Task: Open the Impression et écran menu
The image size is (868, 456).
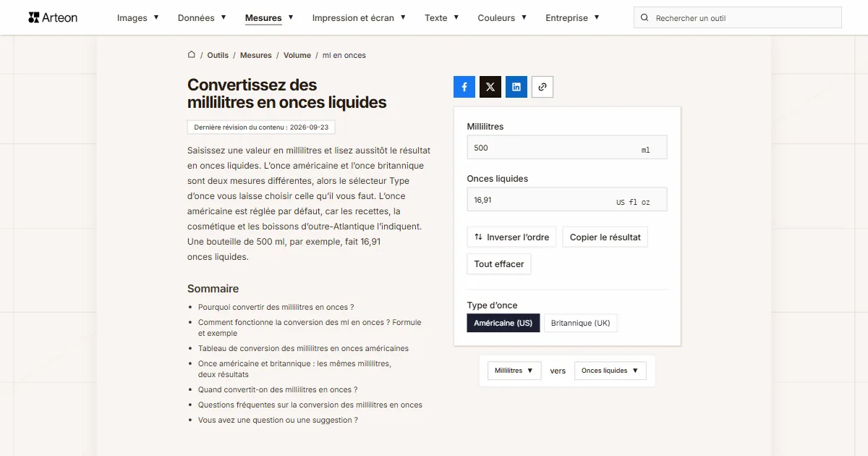Action: (x=359, y=18)
